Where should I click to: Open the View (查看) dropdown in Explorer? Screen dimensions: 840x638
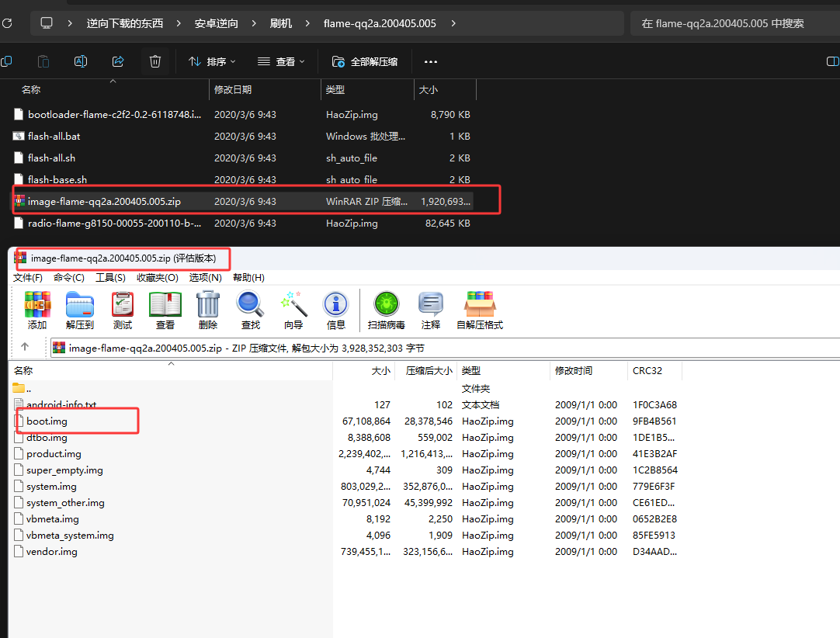coord(281,61)
